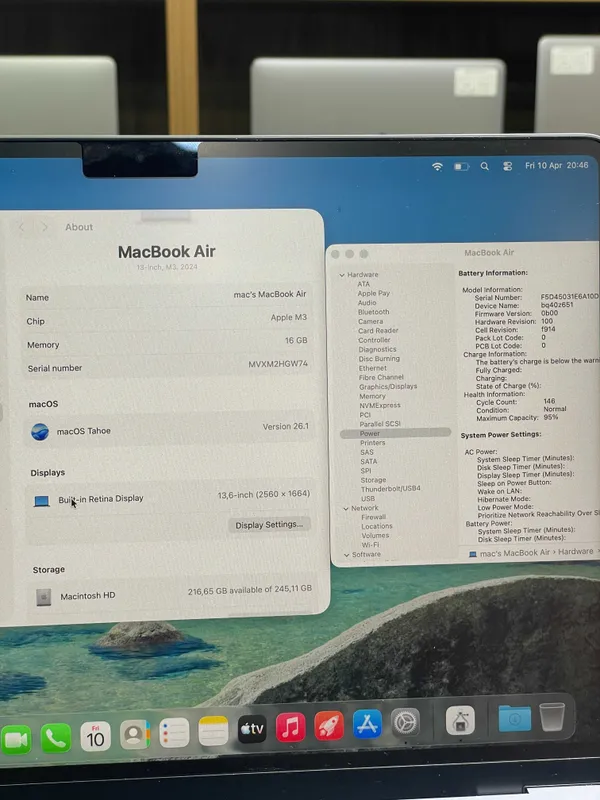Launch the Phone app in dock
Image resolution: width=600 pixels, height=800 pixels.
(56, 738)
